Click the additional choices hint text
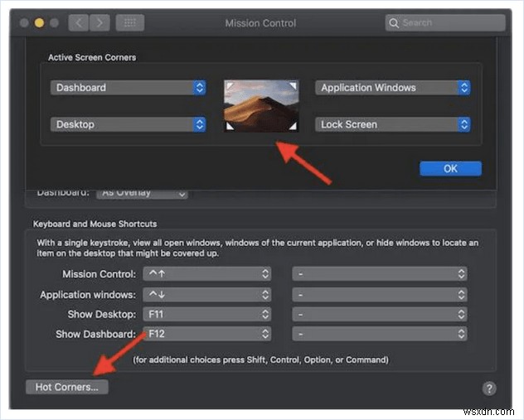 coord(261,360)
